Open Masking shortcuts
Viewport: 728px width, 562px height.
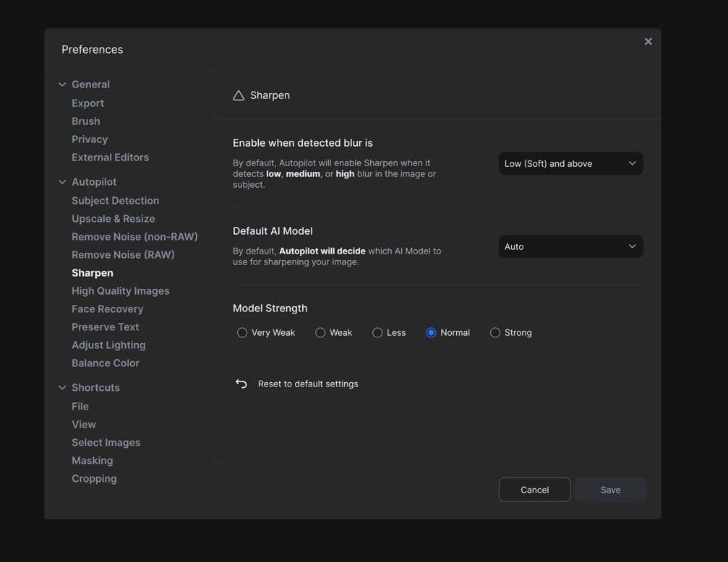[x=92, y=461]
